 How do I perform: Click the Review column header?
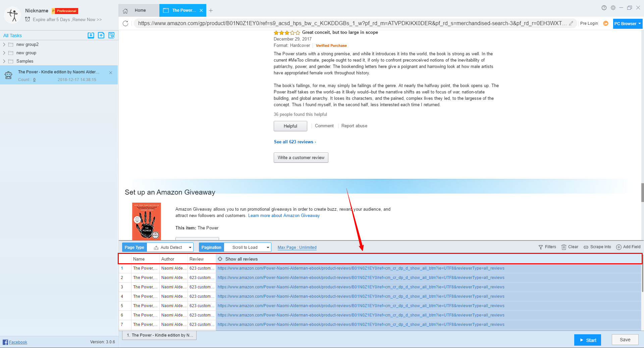tap(202, 259)
